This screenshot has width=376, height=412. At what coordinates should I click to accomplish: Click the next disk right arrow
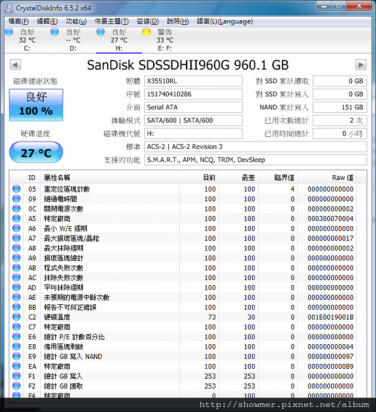361,65
